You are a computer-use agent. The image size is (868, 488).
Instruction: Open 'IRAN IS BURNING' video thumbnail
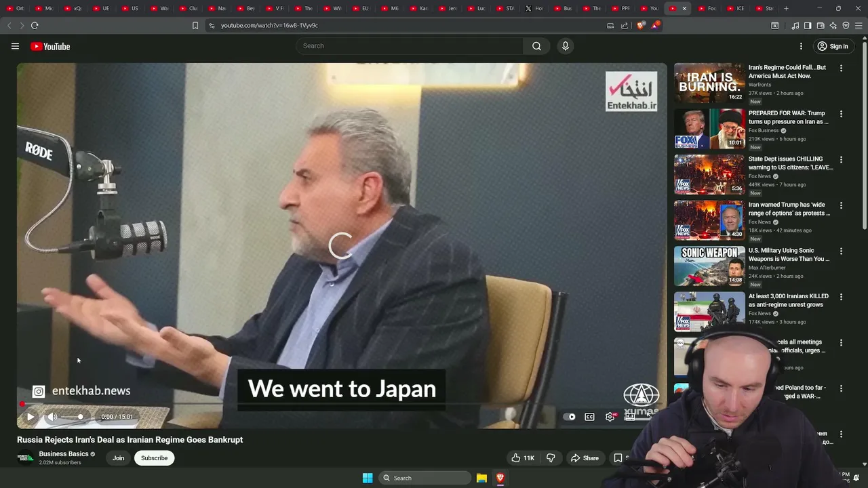[x=709, y=83]
